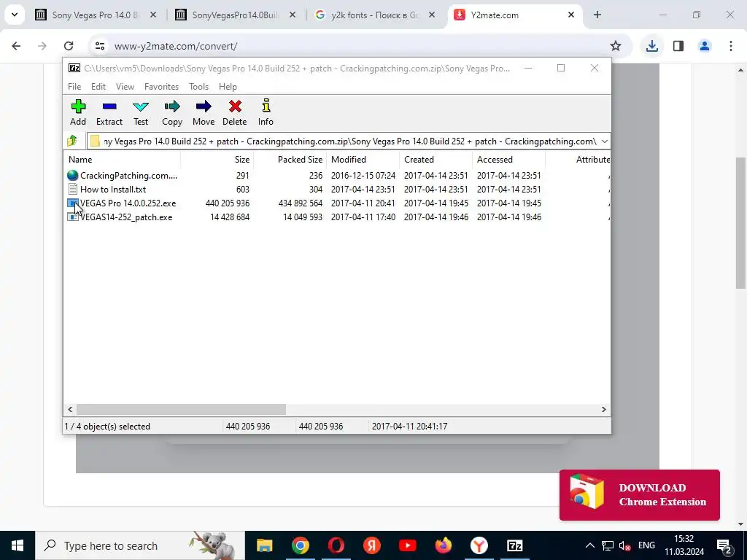Open ENG language selector
Image resolution: width=747 pixels, height=560 pixels.
coord(646,545)
